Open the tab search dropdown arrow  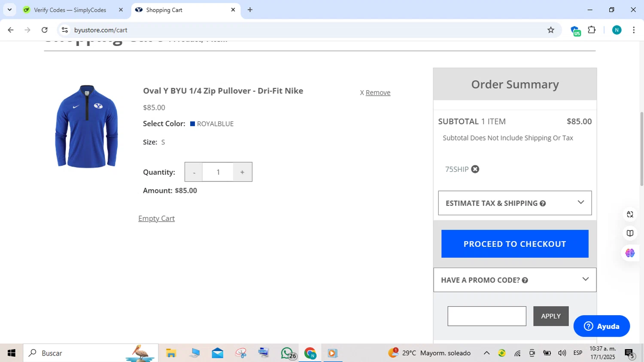[9, 9]
